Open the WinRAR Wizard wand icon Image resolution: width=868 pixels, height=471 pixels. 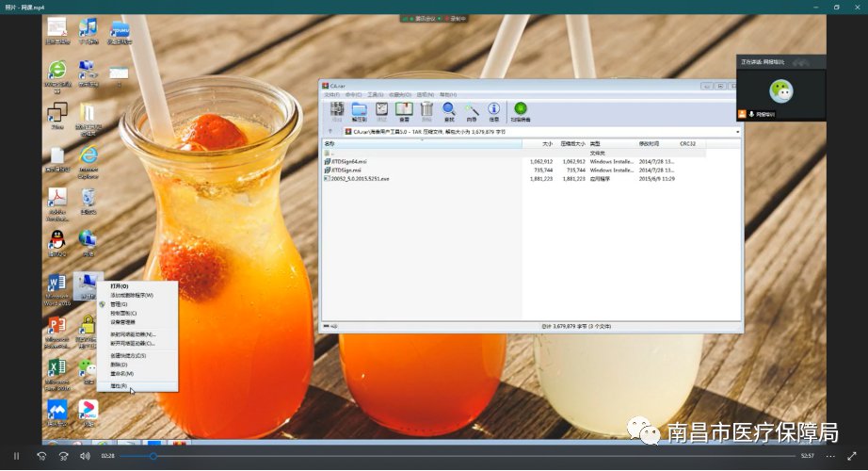472,112
